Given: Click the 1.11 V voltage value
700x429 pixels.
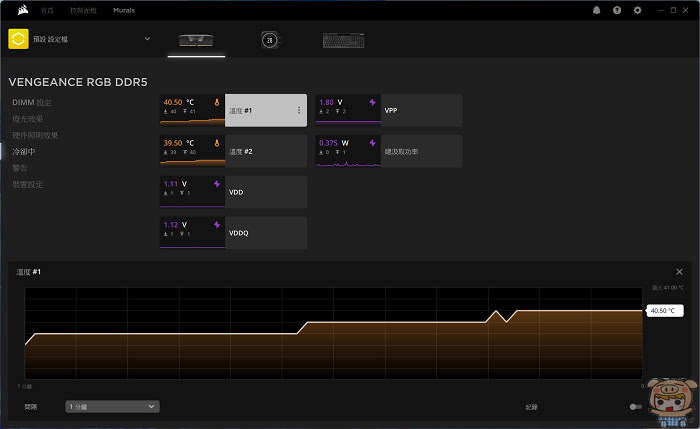Looking at the screenshot, I should point(175,184).
